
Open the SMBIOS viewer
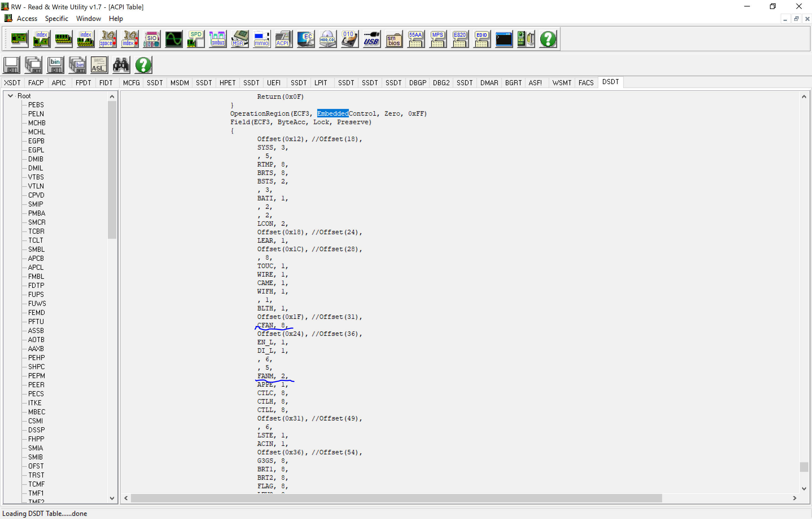pyautogui.click(x=393, y=39)
